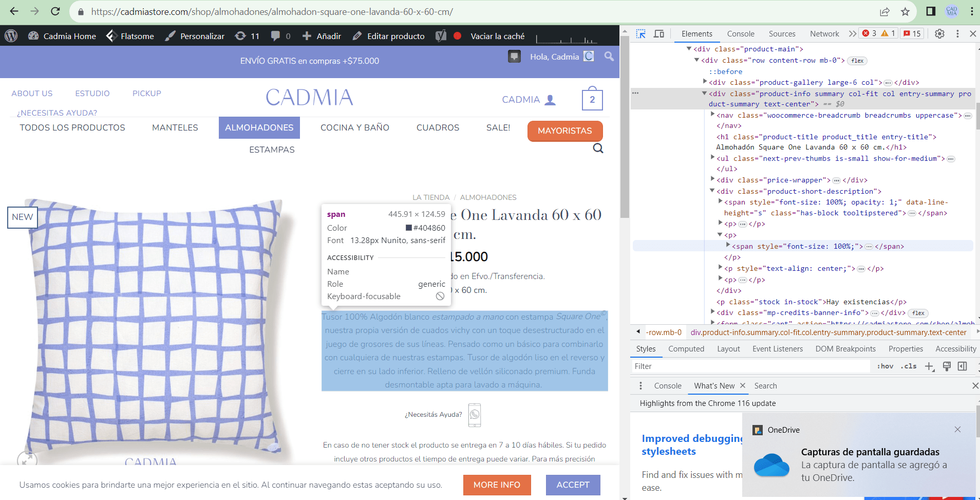Open the Event Listeners tab
The width and height of the screenshot is (980, 500).
coord(778,349)
